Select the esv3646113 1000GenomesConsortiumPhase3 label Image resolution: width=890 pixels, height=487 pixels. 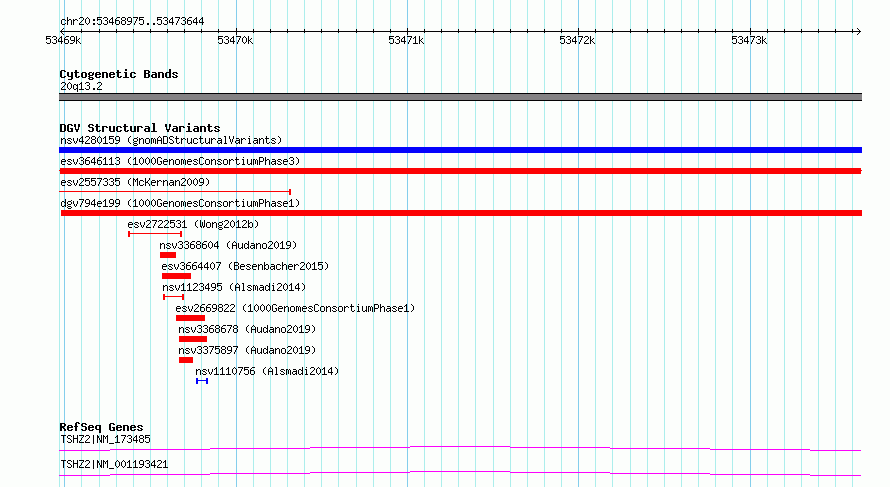click(x=180, y=161)
